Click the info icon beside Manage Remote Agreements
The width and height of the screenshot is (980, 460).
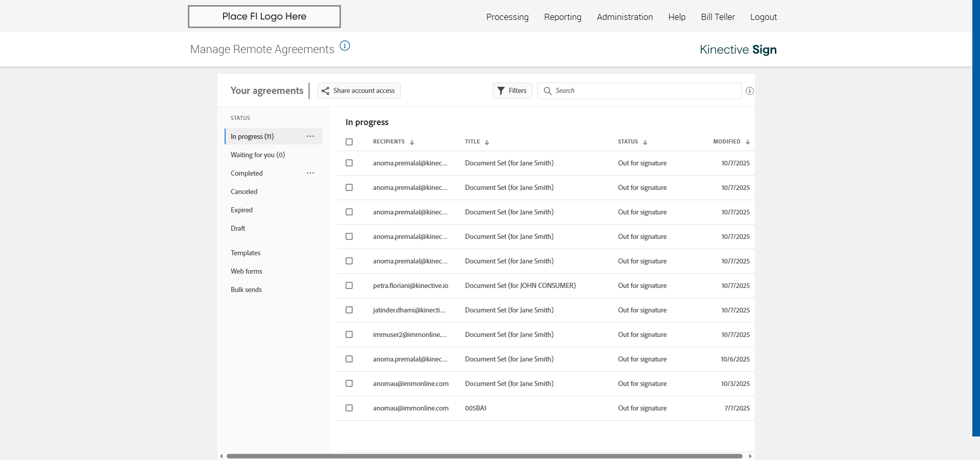(345, 46)
